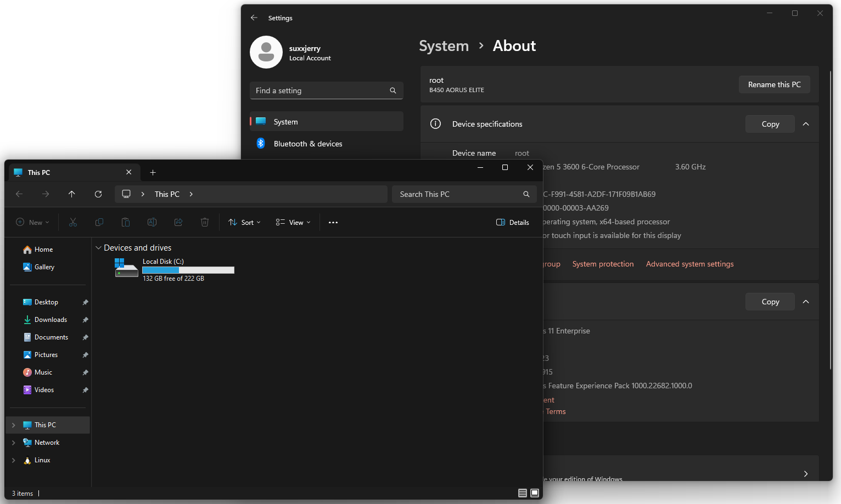Select System in Settings sidebar
The height and width of the screenshot is (504, 841).
click(327, 122)
